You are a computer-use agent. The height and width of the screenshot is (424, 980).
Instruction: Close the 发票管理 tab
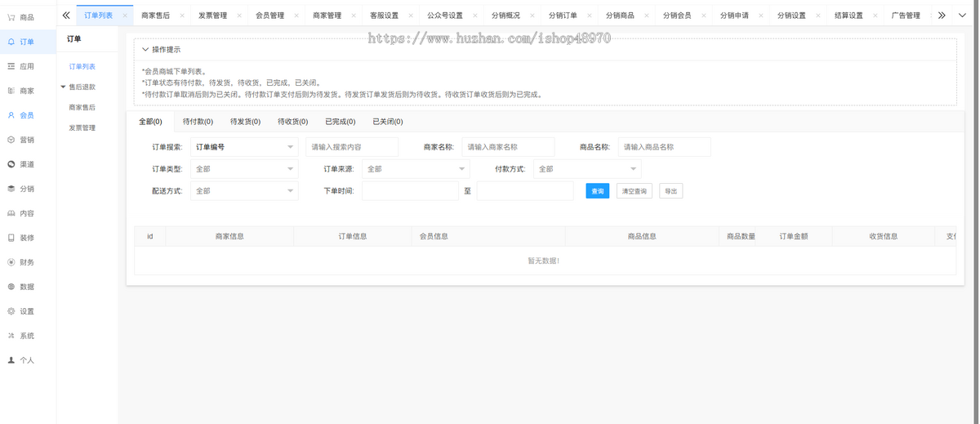pos(239,16)
